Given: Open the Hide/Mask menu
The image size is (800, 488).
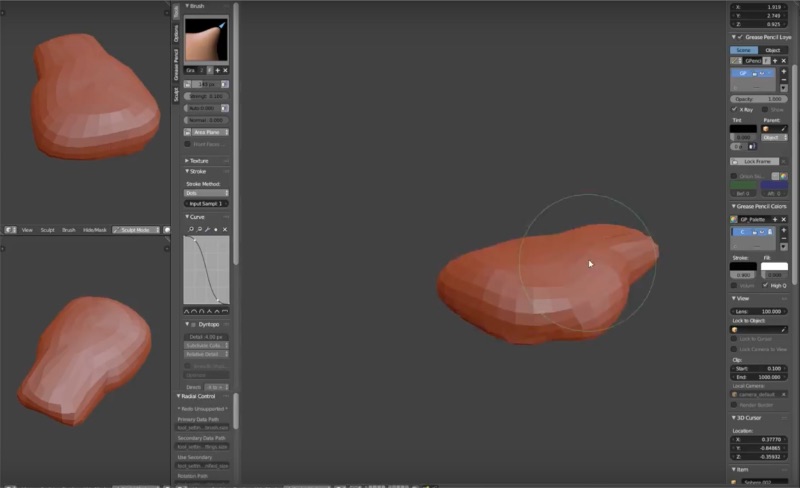Looking at the screenshot, I should coord(95,230).
